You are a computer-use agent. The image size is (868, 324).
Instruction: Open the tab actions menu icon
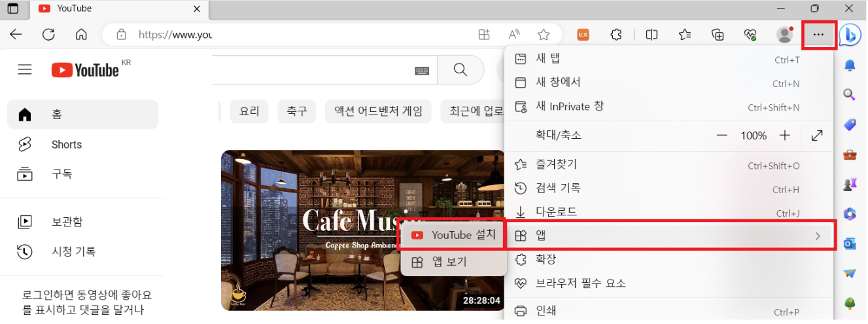12,9
